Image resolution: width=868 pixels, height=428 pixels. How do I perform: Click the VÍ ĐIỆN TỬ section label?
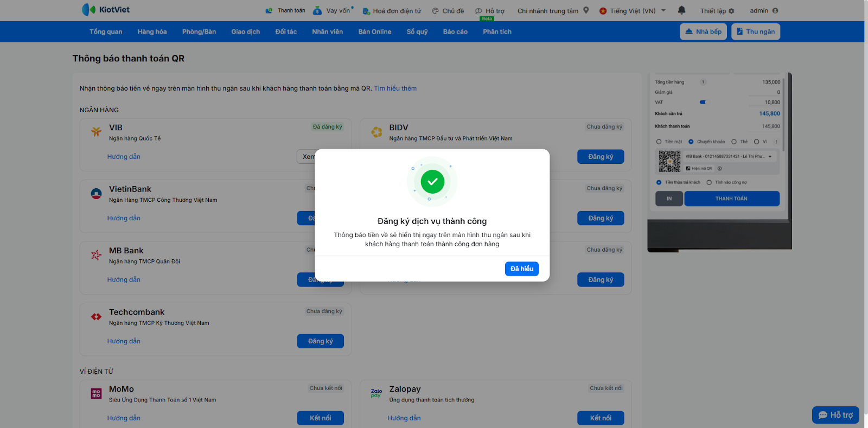click(97, 372)
